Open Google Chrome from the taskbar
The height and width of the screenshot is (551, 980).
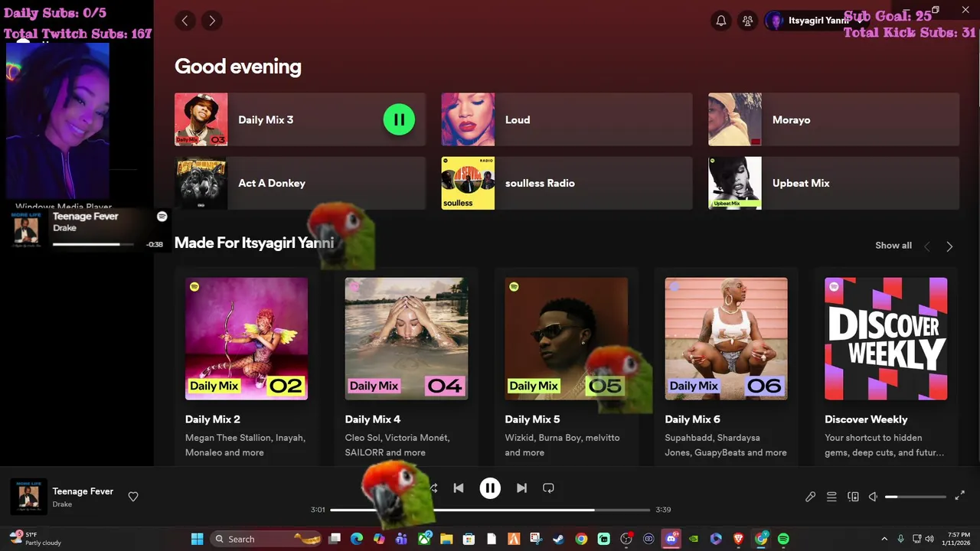[581, 539]
